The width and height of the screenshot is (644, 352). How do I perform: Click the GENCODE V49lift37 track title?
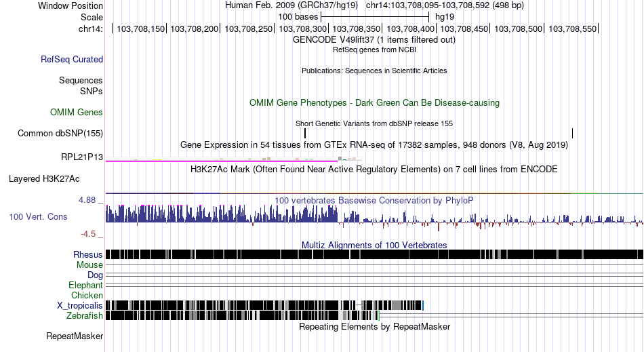point(374,40)
